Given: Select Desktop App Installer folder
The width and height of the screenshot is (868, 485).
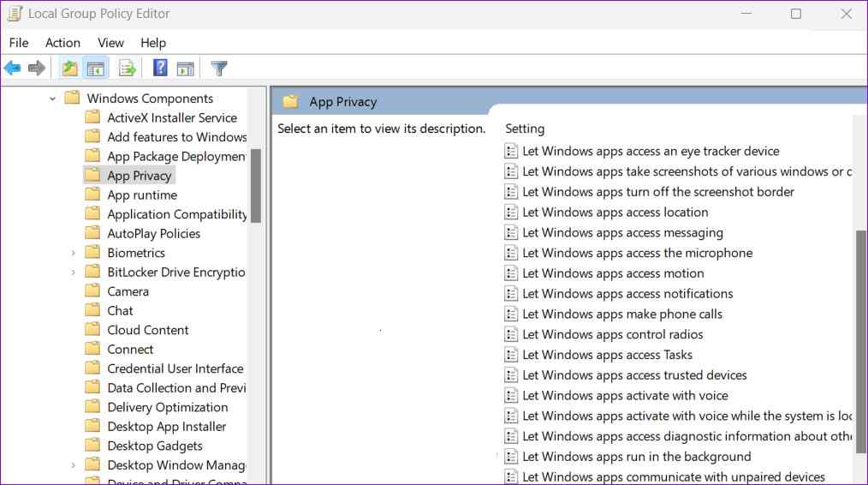Looking at the screenshot, I should click(166, 426).
